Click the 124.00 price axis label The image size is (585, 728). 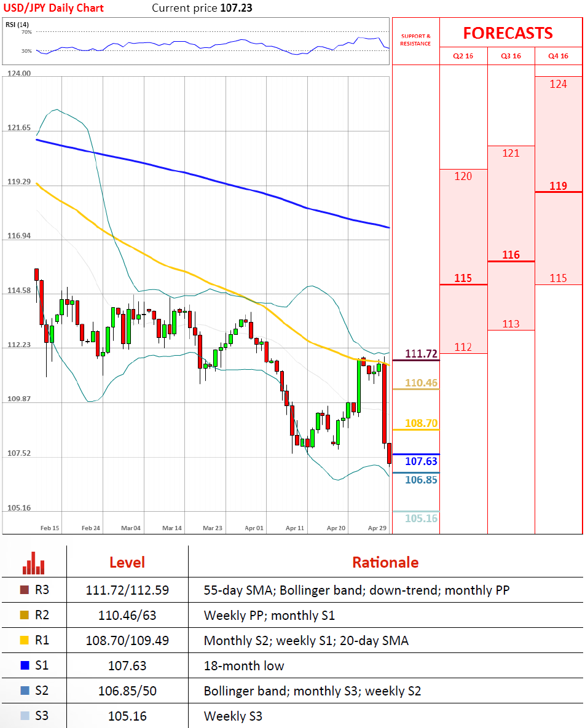click(x=19, y=73)
